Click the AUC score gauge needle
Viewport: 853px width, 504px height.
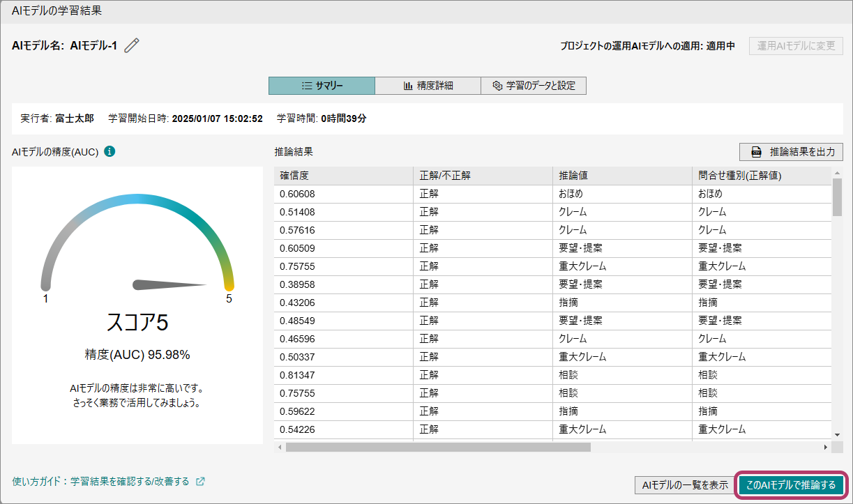point(169,284)
